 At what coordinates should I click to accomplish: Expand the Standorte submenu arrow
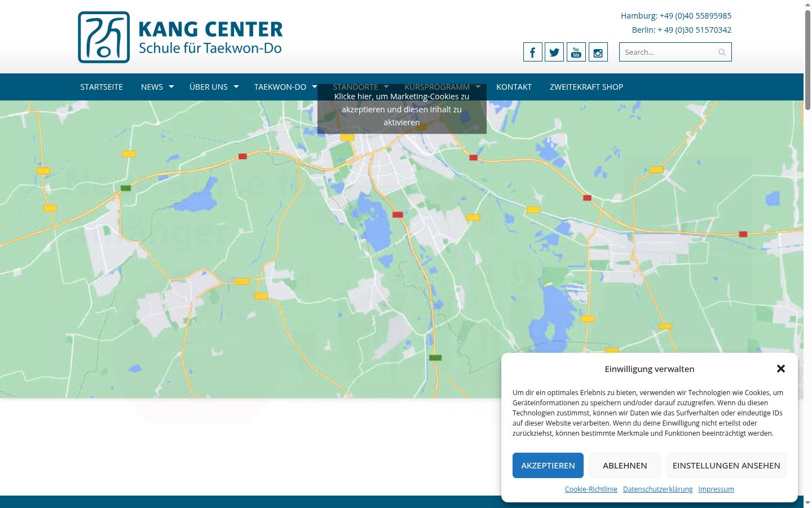(386, 86)
